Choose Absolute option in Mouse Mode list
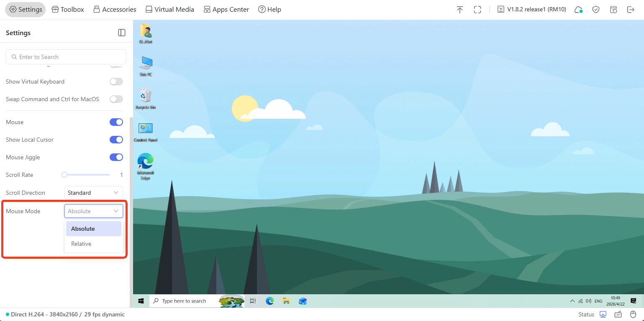This screenshot has width=644, height=321. coord(83,229)
